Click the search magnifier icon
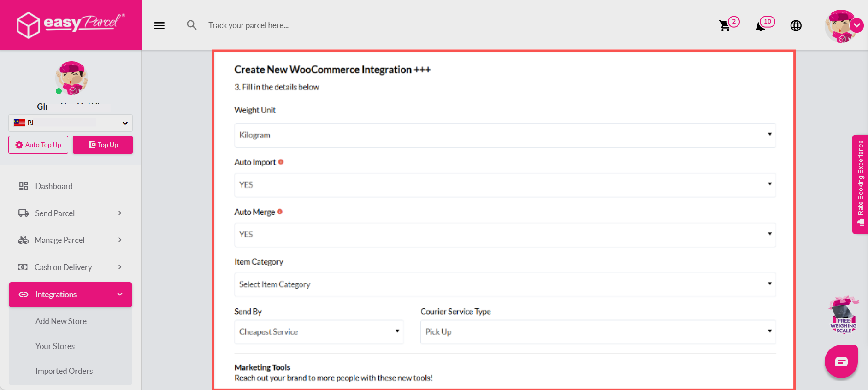The width and height of the screenshot is (868, 390). coord(192,25)
